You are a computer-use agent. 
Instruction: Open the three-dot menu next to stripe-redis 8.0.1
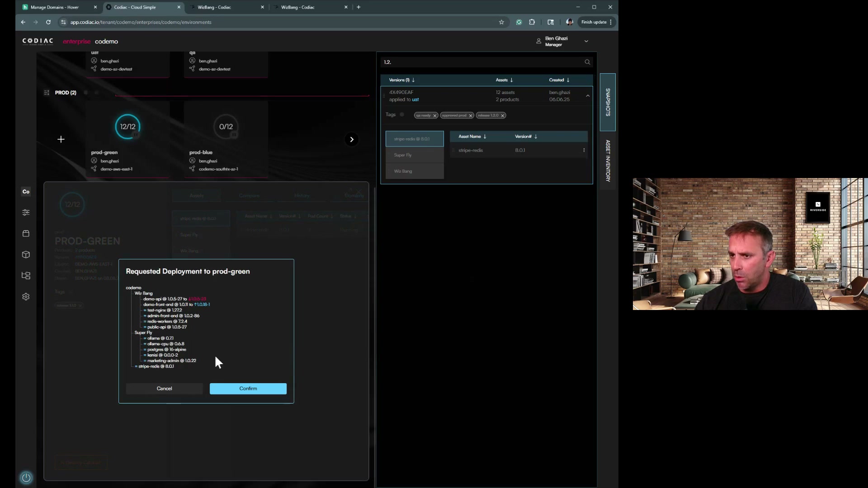pos(584,150)
